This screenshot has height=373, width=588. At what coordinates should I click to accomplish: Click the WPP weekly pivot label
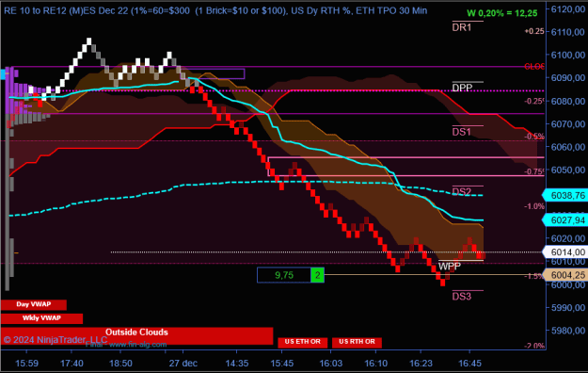450,267
